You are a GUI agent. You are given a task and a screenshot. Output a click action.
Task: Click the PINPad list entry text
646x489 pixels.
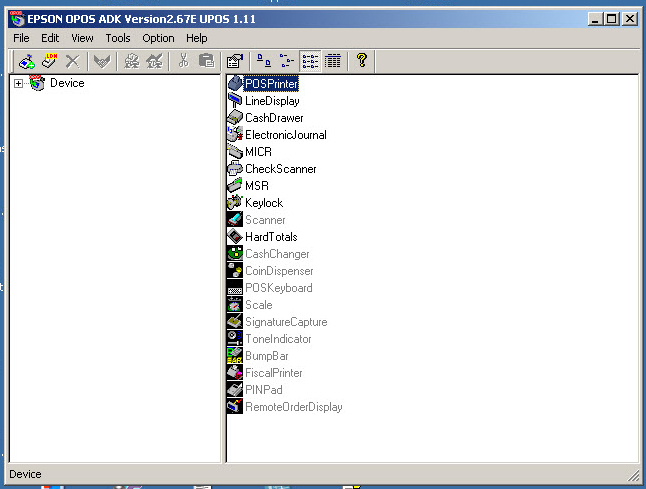coord(264,390)
